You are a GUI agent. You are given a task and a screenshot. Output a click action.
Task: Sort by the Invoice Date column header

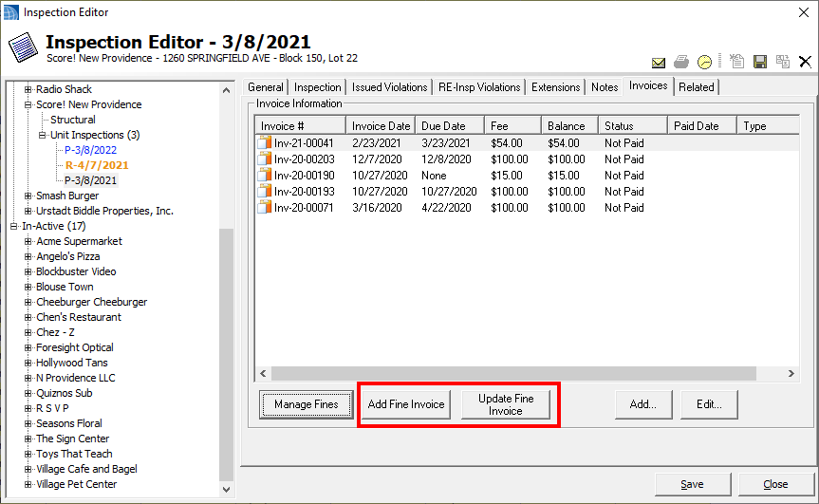pyautogui.click(x=381, y=126)
